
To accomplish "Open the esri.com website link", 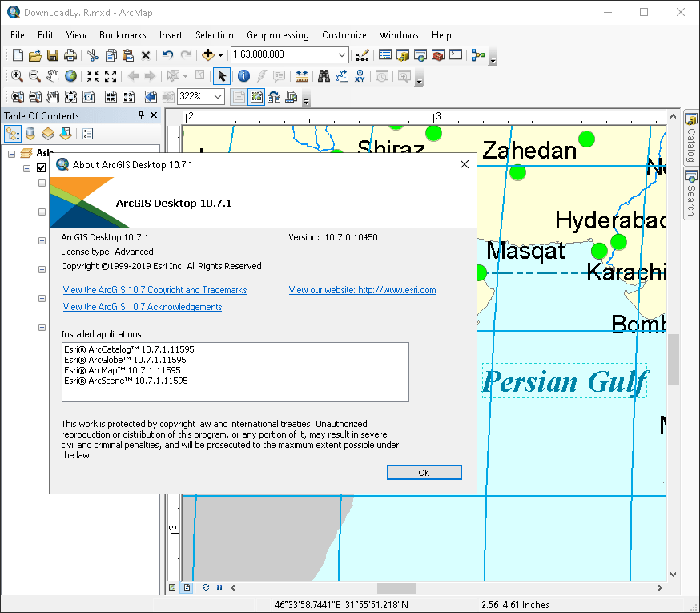I will point(363,290).
